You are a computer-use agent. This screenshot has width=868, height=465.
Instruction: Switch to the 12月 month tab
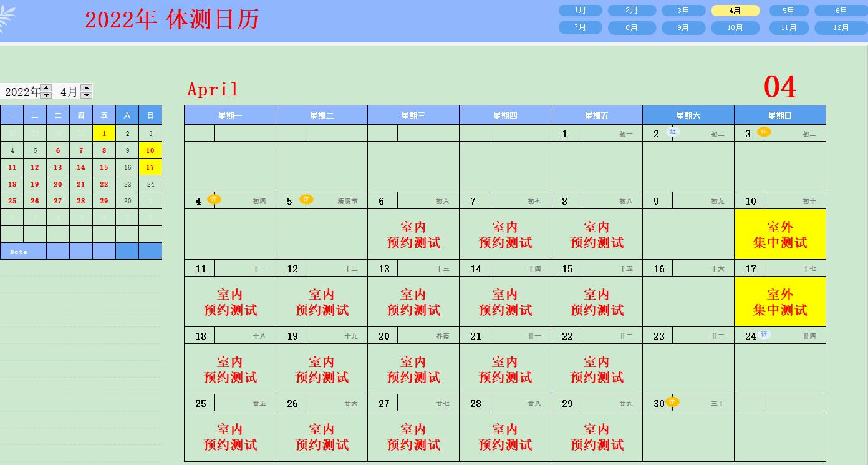(x=841, y=28)
